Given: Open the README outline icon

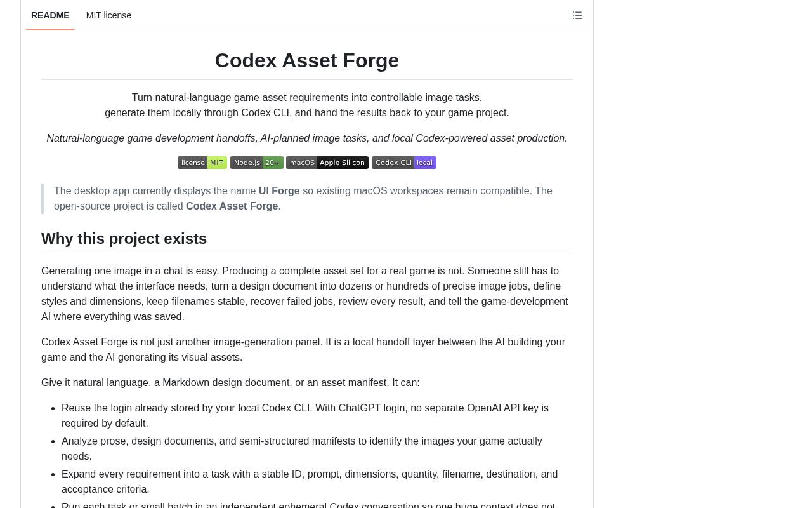Looking at the screenshot, I should pos(577,15).
